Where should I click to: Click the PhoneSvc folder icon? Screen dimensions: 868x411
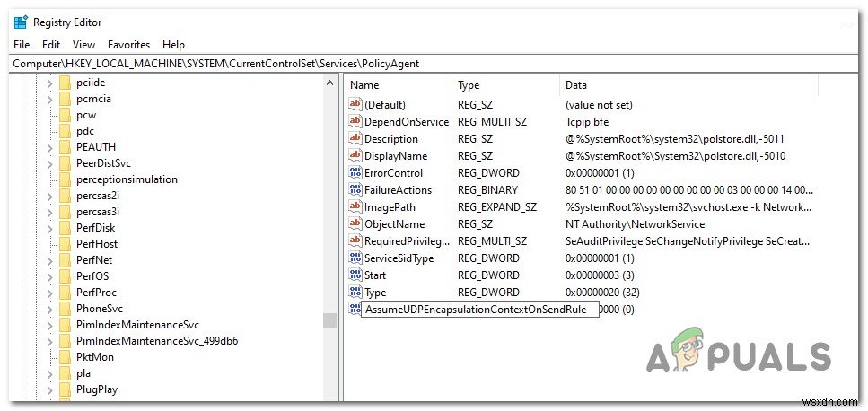tap(65, 309)
